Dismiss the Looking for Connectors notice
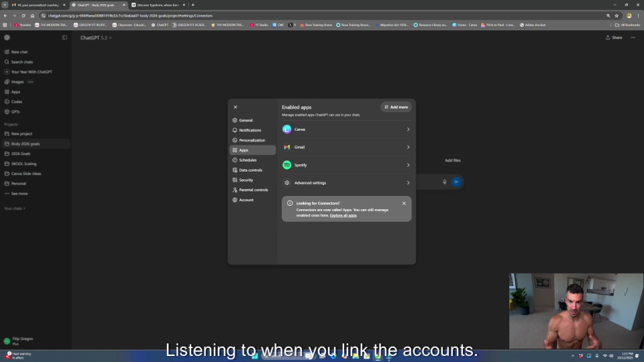 tap(404, 203)
